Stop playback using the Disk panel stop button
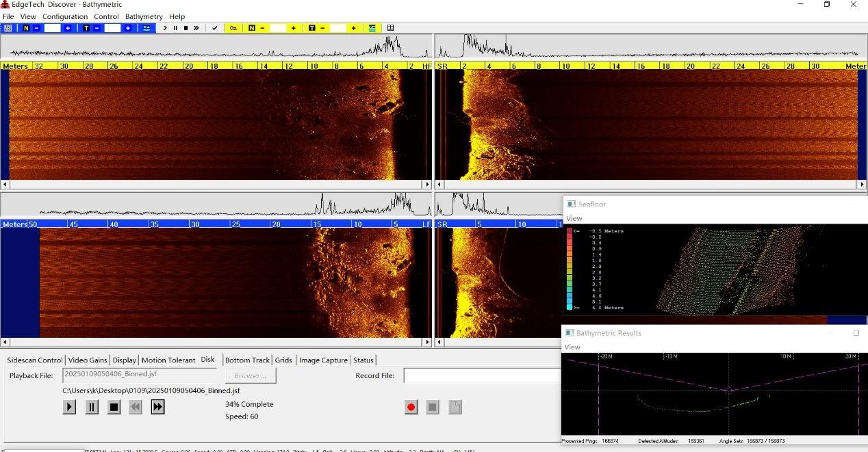The image size is (868, 452). pyautogui.click(x=114, y=407)
